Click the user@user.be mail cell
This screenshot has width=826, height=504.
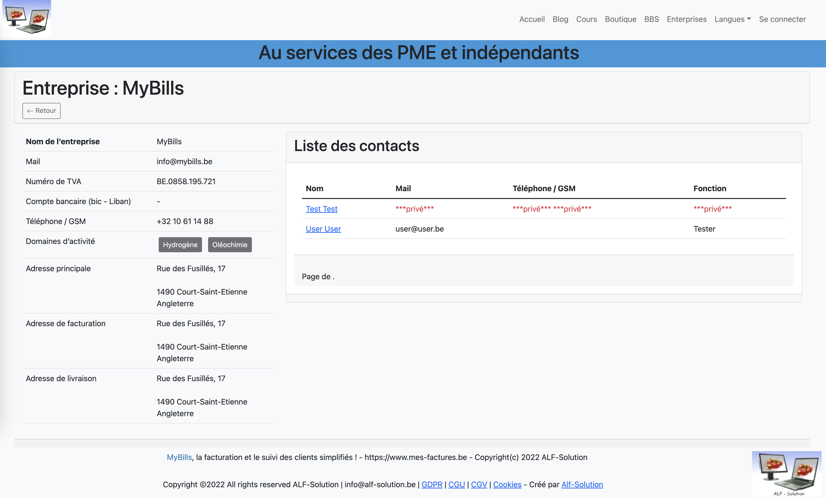pyautogui.click(x=419, y=229)
